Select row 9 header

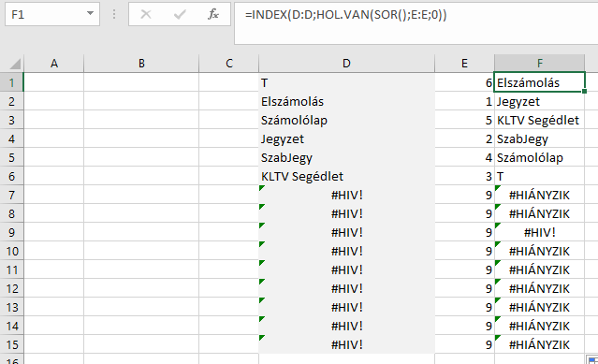[11, 232]
